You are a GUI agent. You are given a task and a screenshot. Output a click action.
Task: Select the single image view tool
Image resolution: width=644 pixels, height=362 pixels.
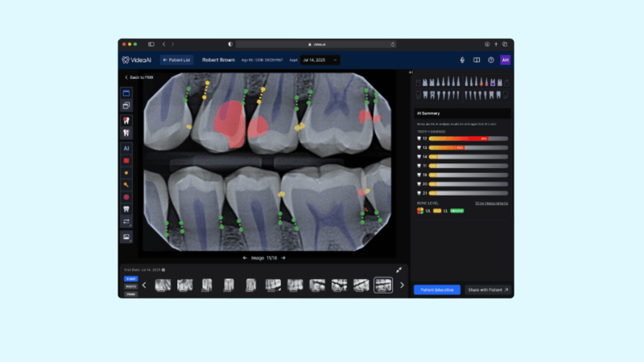pyautogui.click(x=126, y=93)
